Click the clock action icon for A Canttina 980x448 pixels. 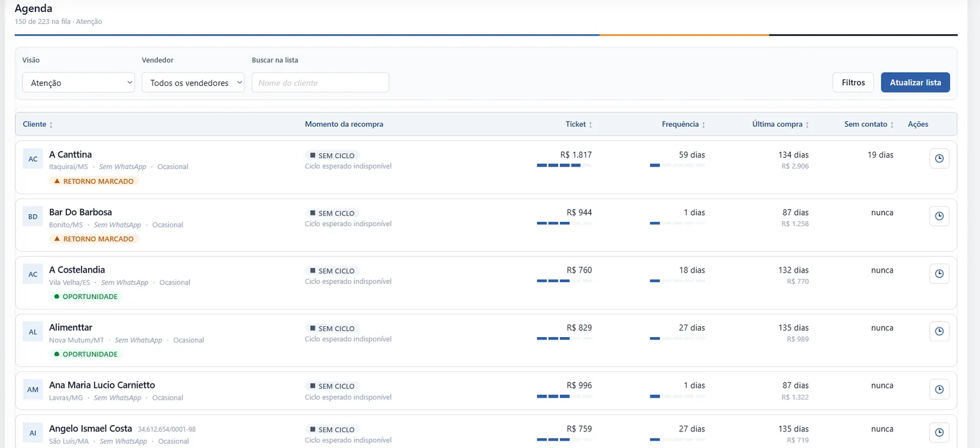click(x=939, y=159)
